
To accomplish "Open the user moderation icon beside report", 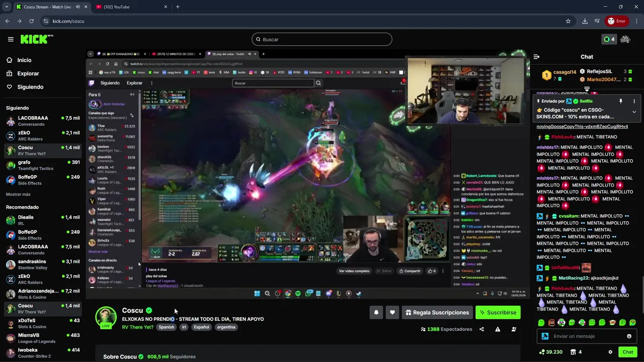I will pos(514,329).
